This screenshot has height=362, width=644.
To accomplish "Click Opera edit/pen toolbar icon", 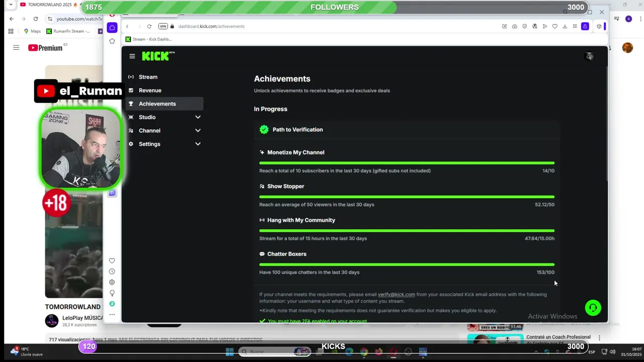I will coord(504,26).
